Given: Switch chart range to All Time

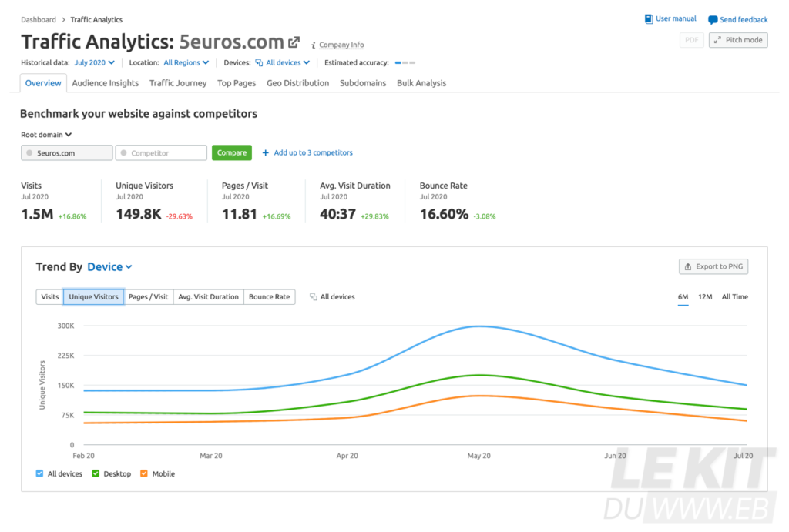Looking at the screenshot, I should tap(734, 297).
